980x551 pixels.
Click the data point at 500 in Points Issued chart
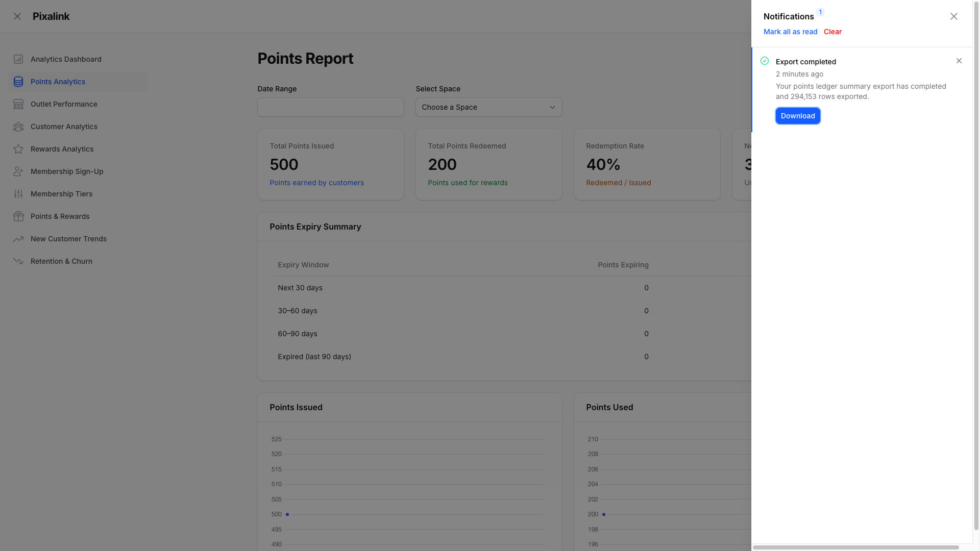coord(287,514)
